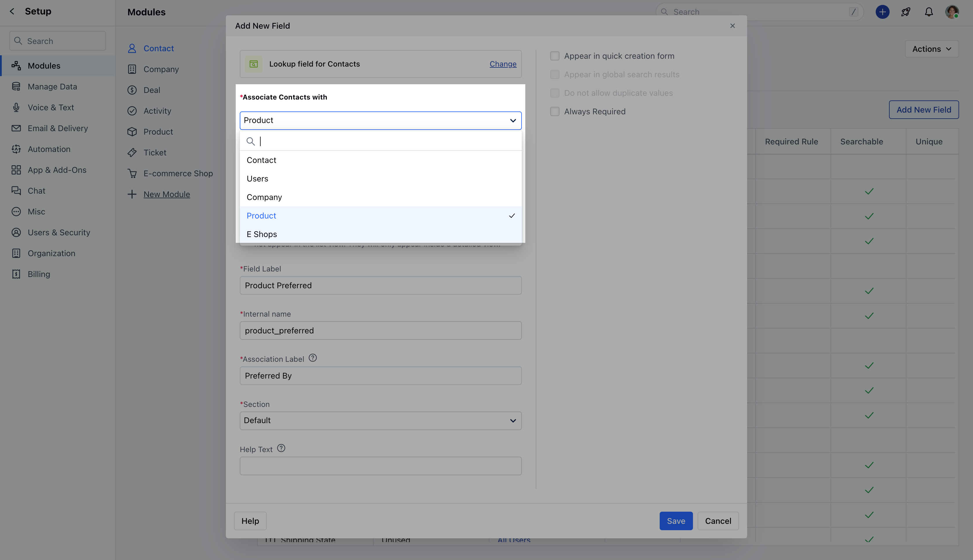Click the Users & Security icon

(x=16, y=232)
